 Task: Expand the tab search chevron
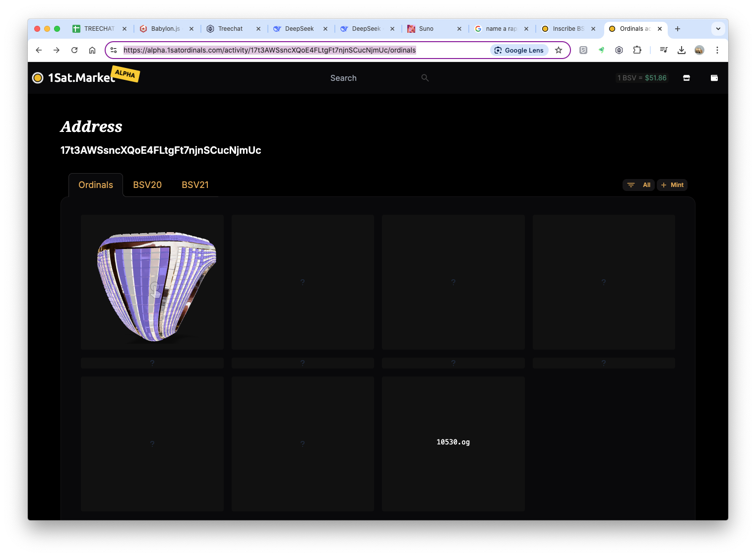pos(718,29)
